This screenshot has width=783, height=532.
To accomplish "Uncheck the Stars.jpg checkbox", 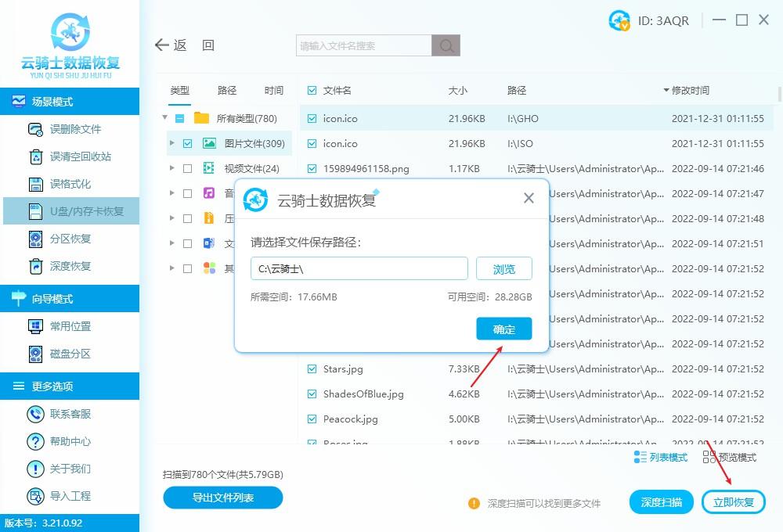I will (312, 368).
